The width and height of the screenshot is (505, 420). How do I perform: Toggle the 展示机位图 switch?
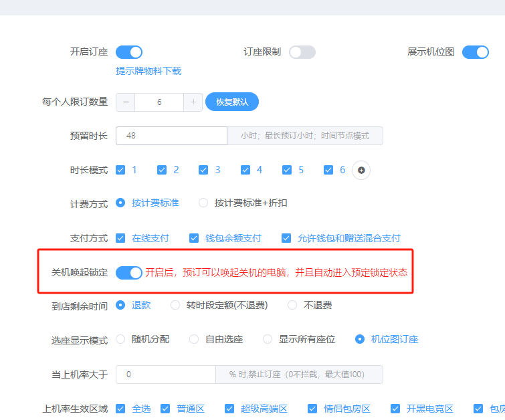point(476,52)
